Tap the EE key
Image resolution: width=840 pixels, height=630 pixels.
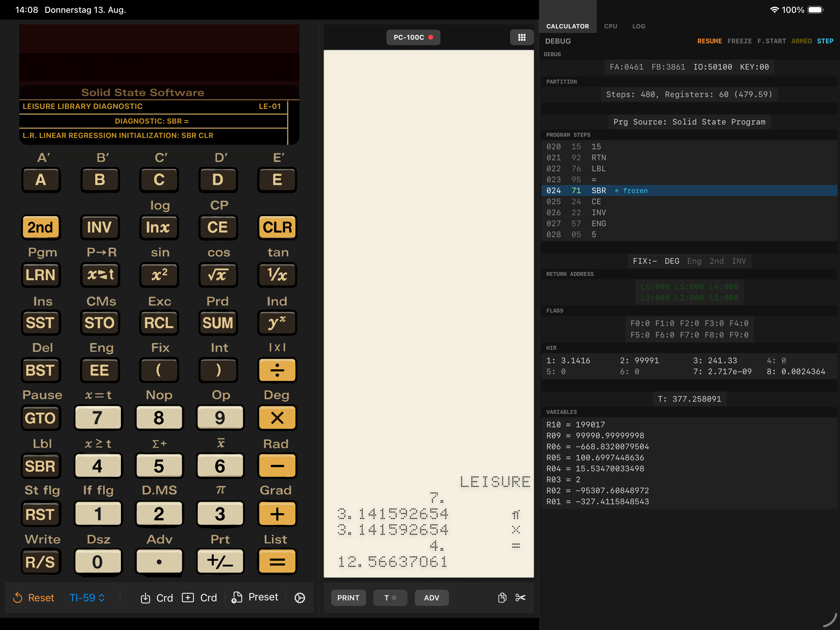(x=100, y=370)
